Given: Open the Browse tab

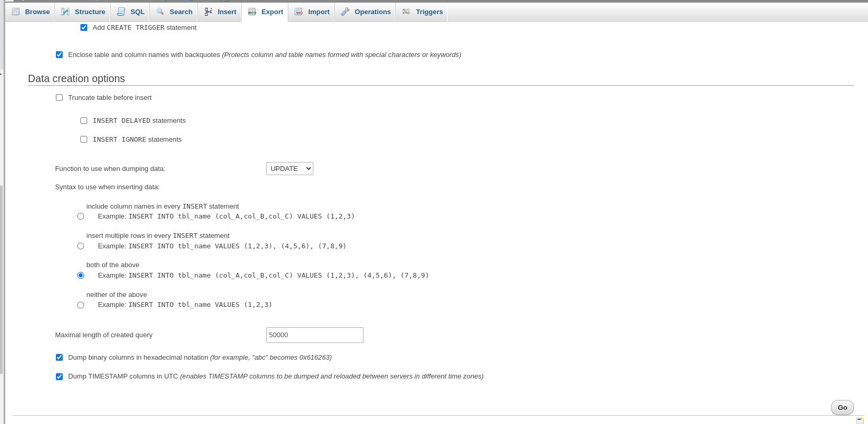Looking at the screenshot, I should pos(31,12).
